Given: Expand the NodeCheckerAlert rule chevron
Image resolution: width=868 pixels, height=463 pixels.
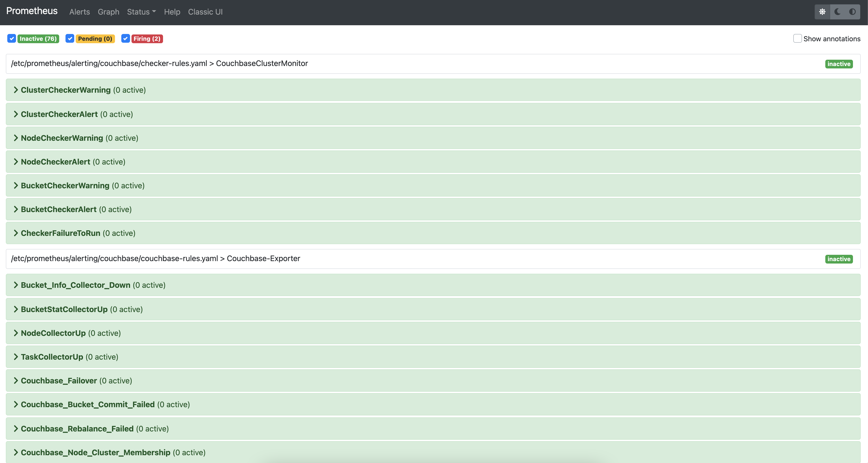Looking at the screenshot, I should (16, 162).
